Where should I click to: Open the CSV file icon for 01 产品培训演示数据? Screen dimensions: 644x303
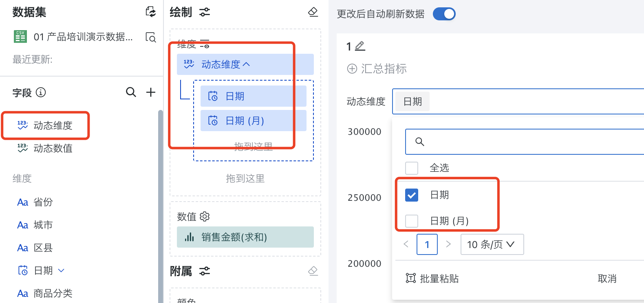tap(20, 36)
